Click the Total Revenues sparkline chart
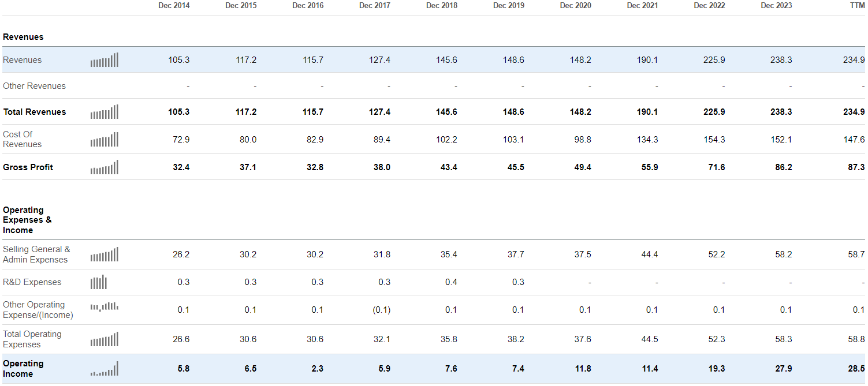The height and width of the screenshot is (386, 868). coord(104,112)
